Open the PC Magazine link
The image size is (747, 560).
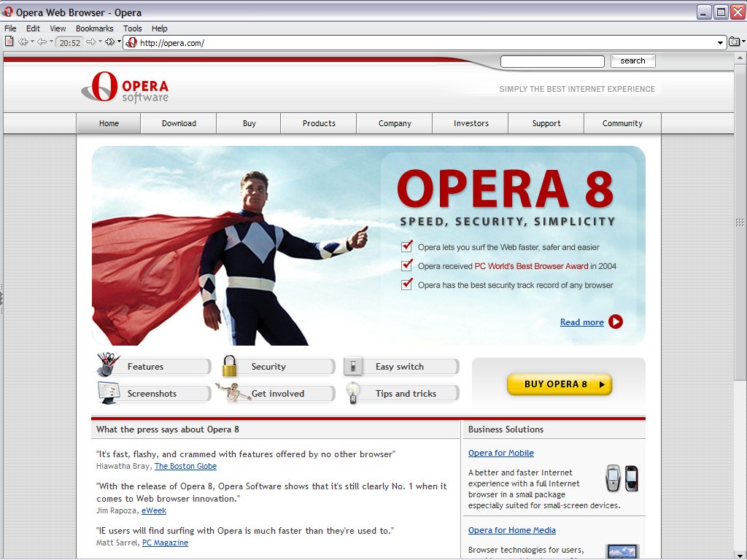[x=166, y=542]
